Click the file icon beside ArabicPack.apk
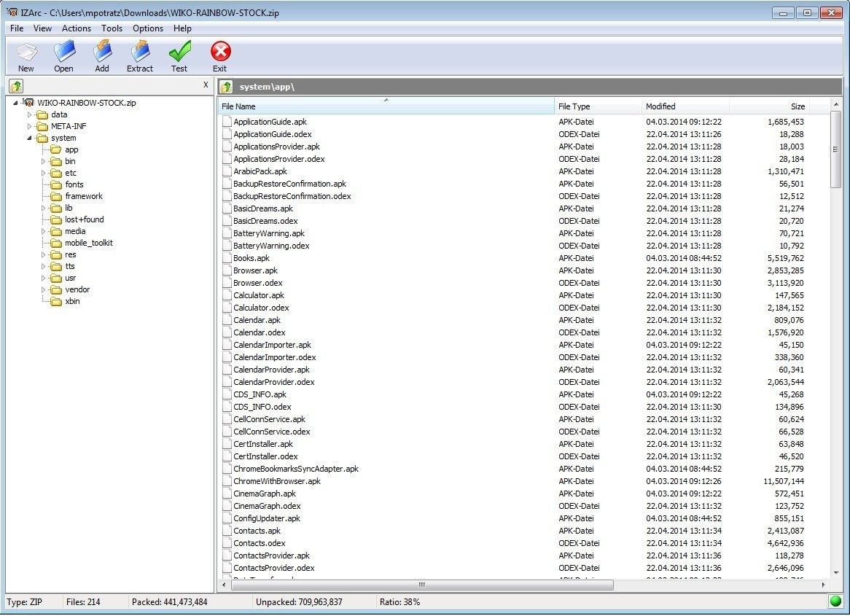The width and height of the screenshot is (850, 616). tap(227, 171)
